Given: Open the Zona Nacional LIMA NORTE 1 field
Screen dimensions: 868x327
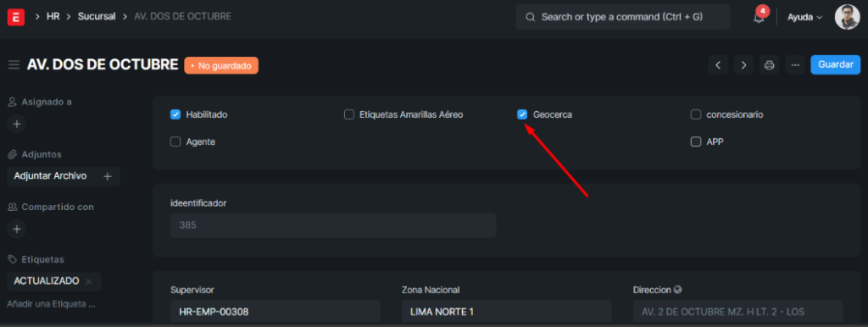Looking at the screenshot, I should [506, 312].
